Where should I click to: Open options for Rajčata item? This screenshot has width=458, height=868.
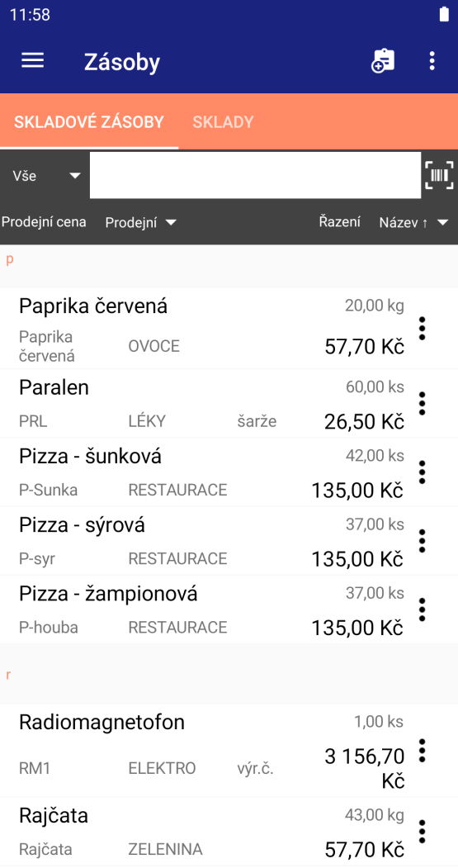[422, 832]
